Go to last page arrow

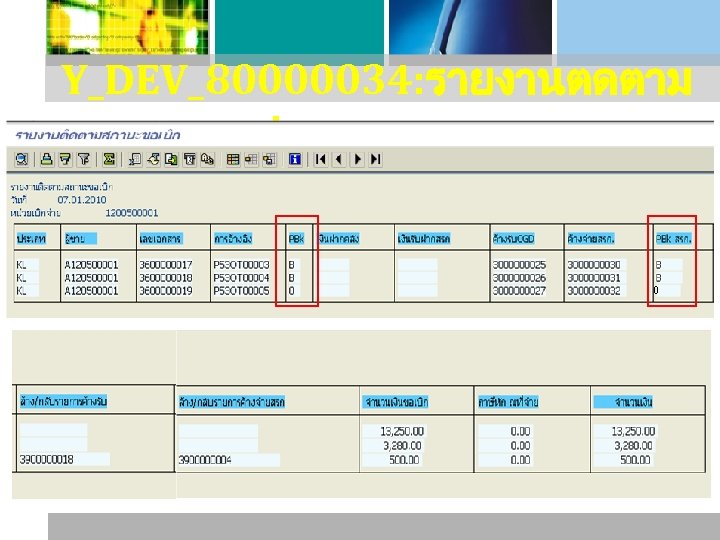pyautogui.click(x=376, y=159)
